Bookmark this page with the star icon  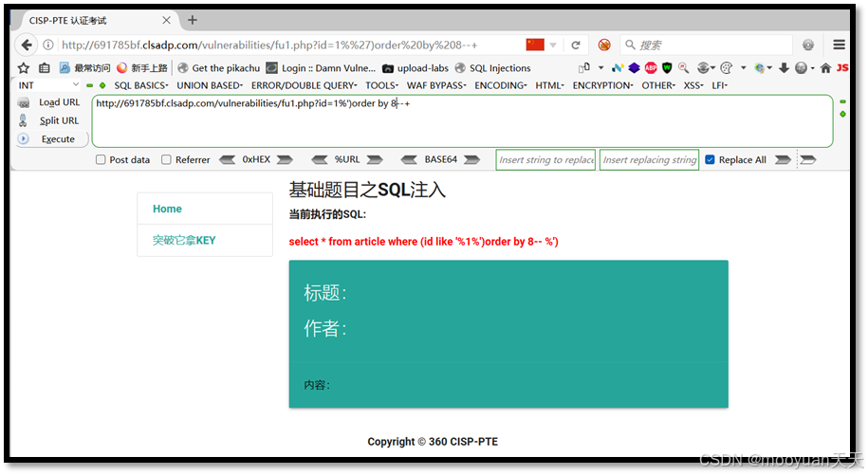pos(24,68)
